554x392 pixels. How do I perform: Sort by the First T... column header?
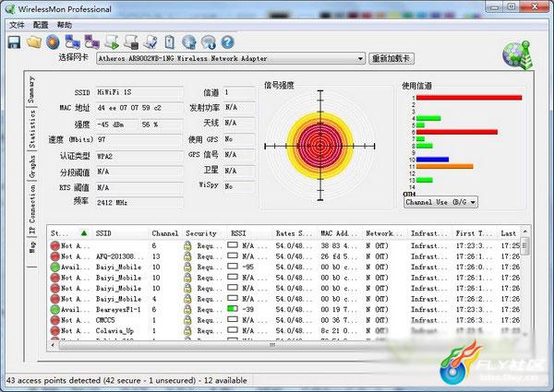pos(475,233)
